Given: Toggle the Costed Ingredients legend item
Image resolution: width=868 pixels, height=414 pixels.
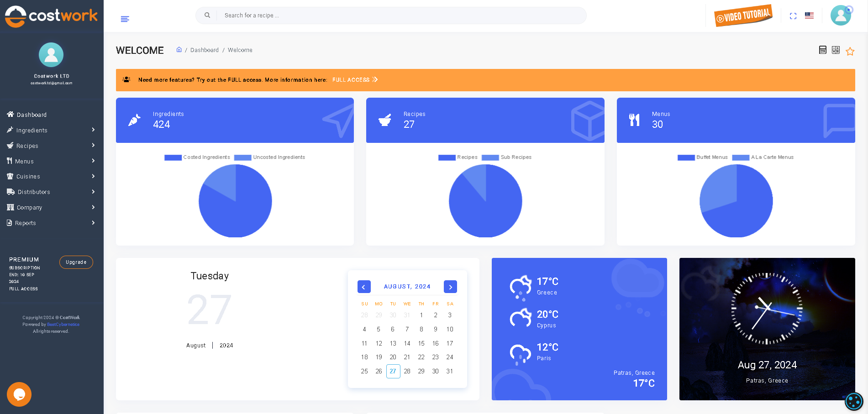Looking at the screenshot, I should (x=197, y=157).
